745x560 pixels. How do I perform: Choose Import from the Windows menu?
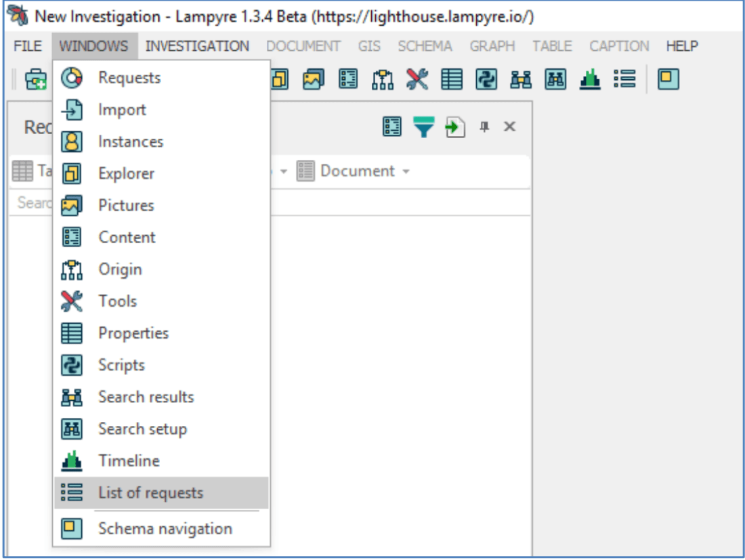162,110
